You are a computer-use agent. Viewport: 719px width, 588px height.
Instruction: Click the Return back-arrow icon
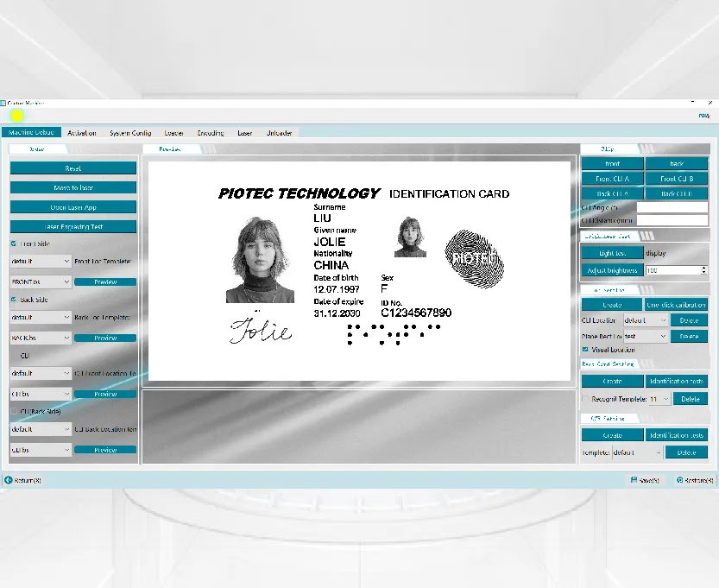tap(9, 480)
